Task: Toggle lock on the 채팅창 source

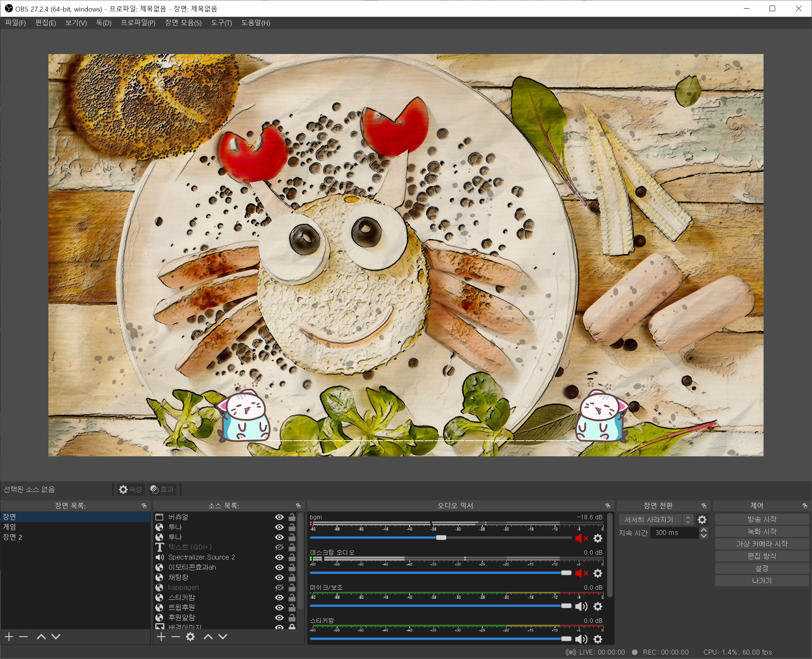Action: [292, 577]
